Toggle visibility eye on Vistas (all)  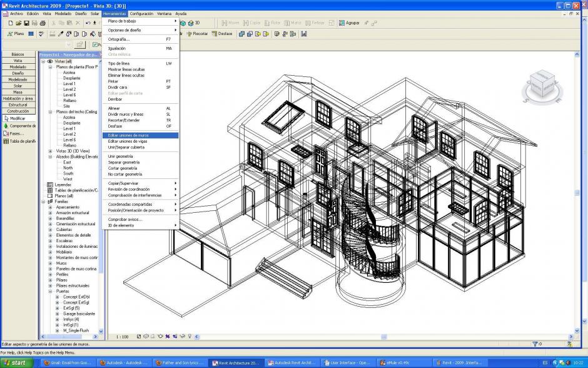coord(50,61)
